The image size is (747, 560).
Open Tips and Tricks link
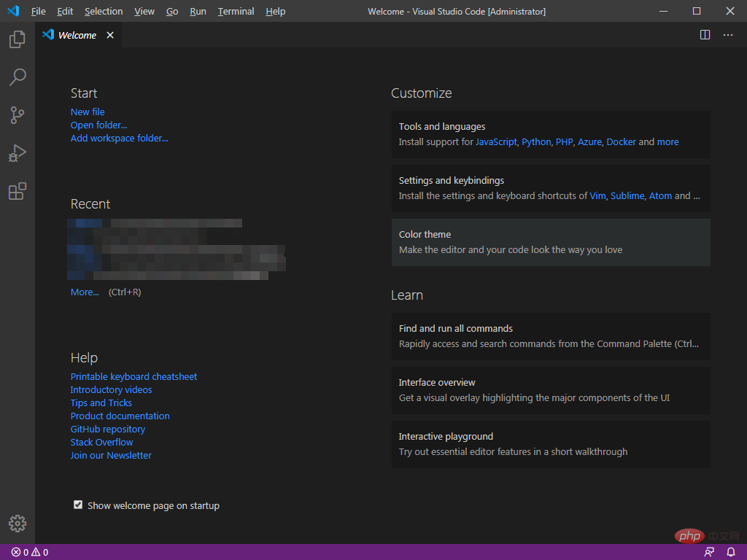101,402
